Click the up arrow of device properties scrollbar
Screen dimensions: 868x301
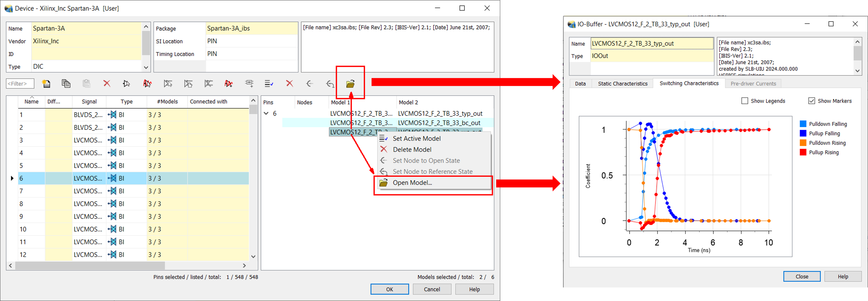tap(146, 27)
